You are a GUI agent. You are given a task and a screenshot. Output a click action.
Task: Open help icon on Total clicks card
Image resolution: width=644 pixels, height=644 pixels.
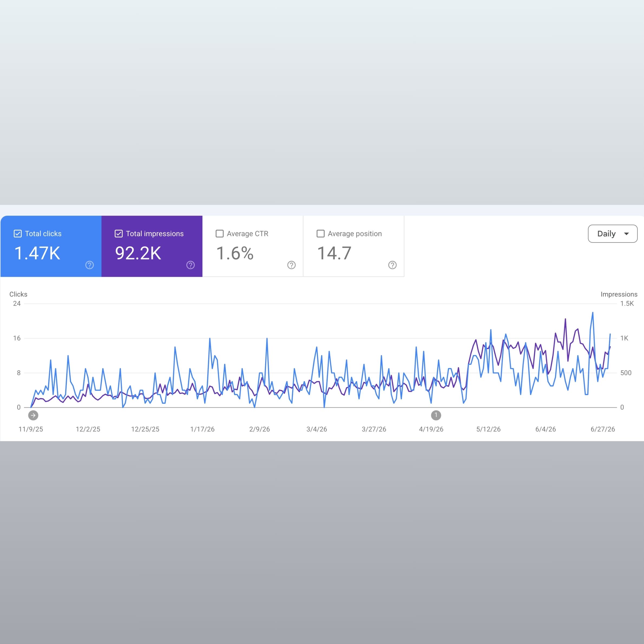[89, 265]
